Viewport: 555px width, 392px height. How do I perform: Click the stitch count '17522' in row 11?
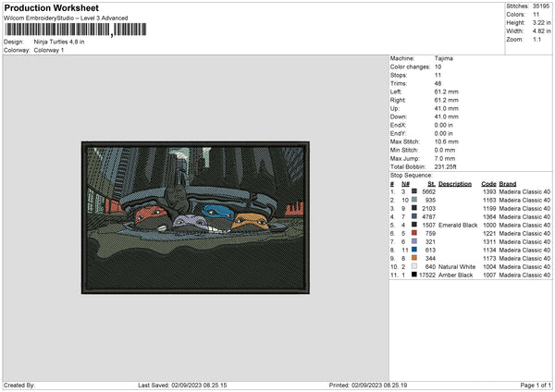tap(427, 275)
